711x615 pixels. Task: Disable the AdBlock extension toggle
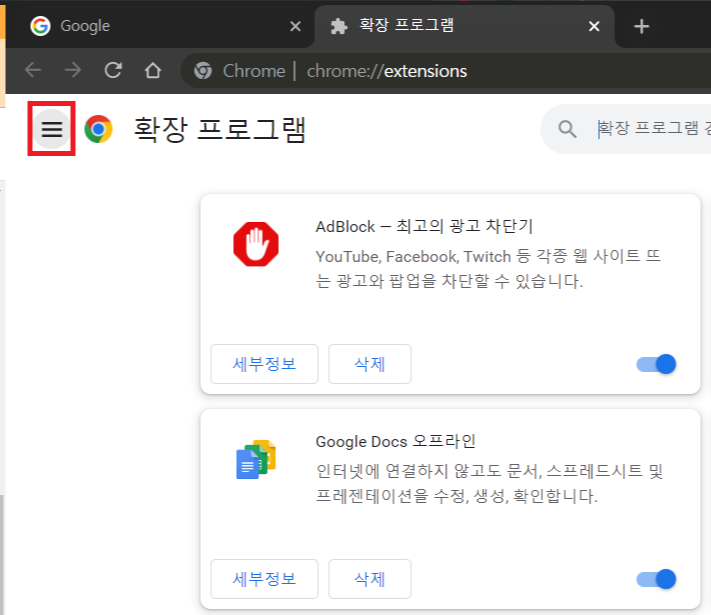pyautogui.click(x=656, y=364)
